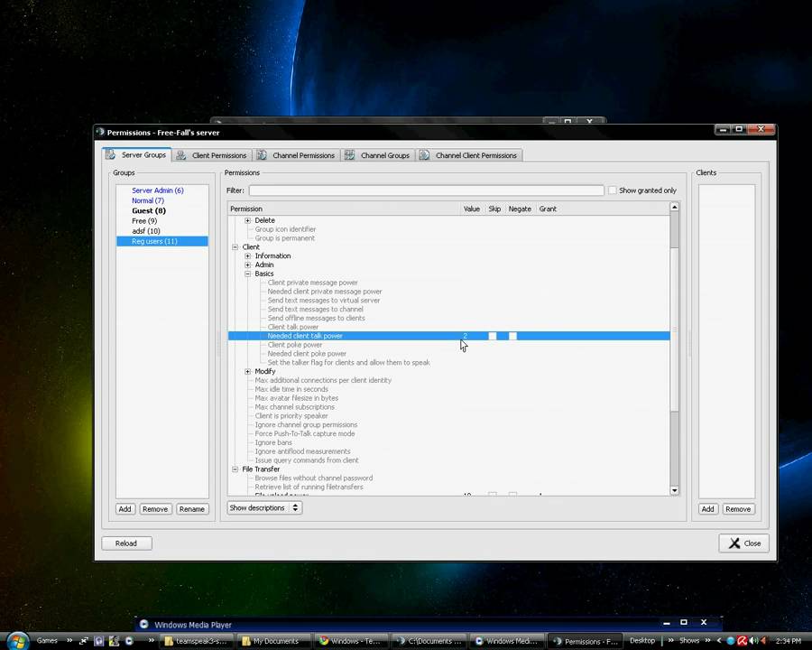Switch to the Server Groups tab
Viewport: 812px width, 650px height.
point(137,155)
